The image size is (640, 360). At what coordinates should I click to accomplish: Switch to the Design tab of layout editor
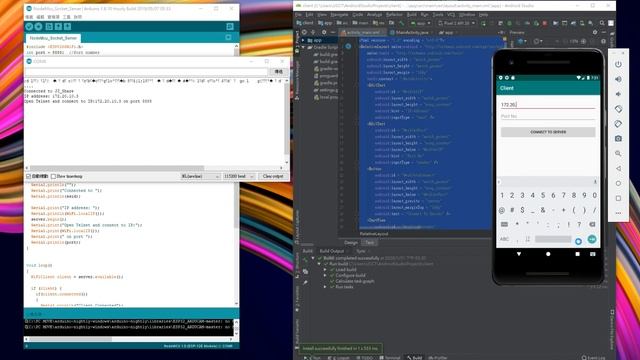(x=351, y=242)
